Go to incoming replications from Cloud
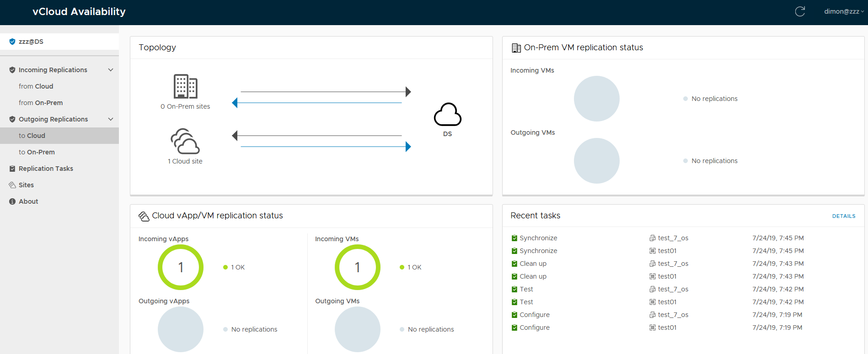Image resolution: width=868 pixels, height=354 pixels. [x=36, y=86]
